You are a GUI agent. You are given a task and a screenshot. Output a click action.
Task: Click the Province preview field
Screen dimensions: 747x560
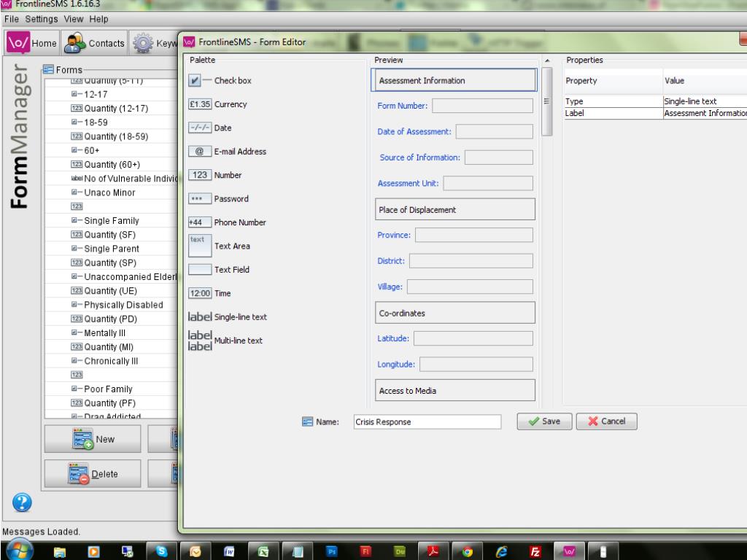pyautogui.click(x=474, y=235)
